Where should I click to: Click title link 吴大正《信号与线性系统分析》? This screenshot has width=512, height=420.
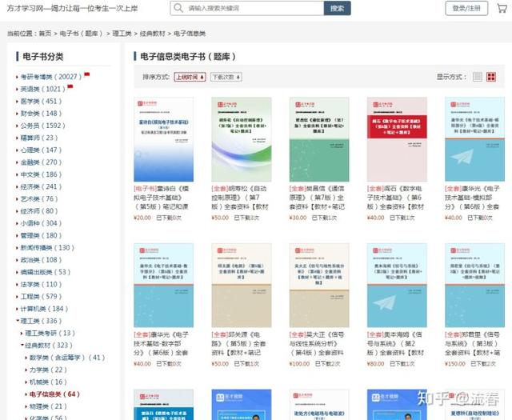pos(317,343)
